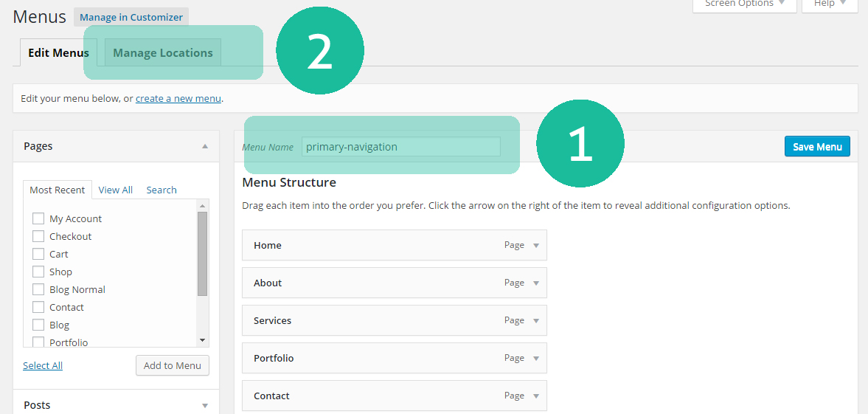
Task: Tick the Checkout page checkbox
Action: [x=38, y=236]
